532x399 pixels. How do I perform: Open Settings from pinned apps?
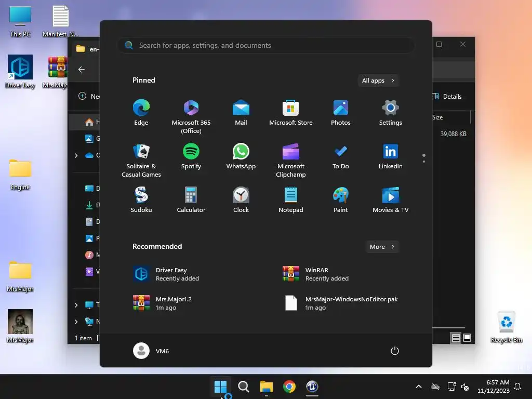[x=391, y=113]
